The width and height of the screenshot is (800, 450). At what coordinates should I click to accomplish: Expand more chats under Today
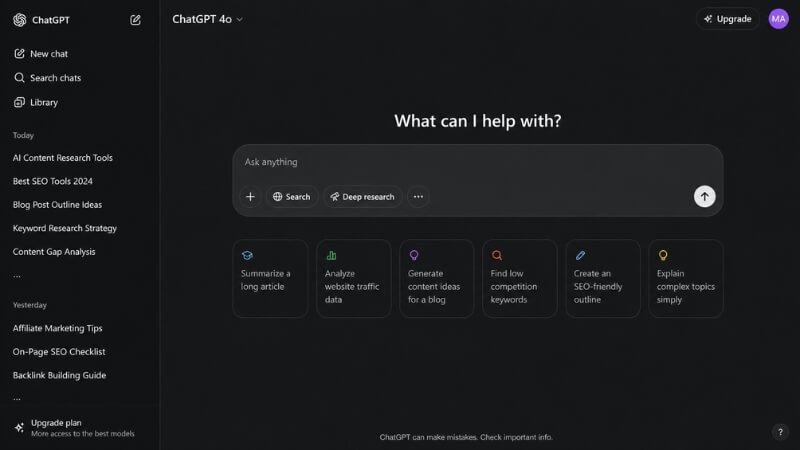point(17,276)
